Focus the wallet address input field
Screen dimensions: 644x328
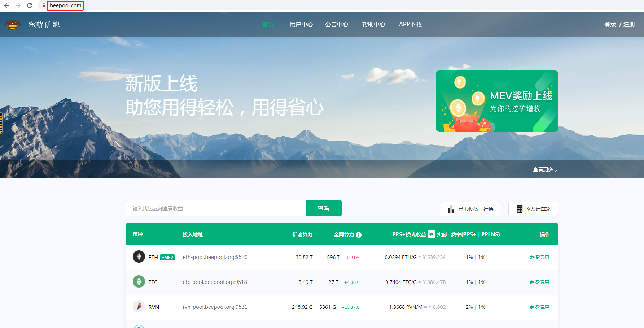point(216,208)
